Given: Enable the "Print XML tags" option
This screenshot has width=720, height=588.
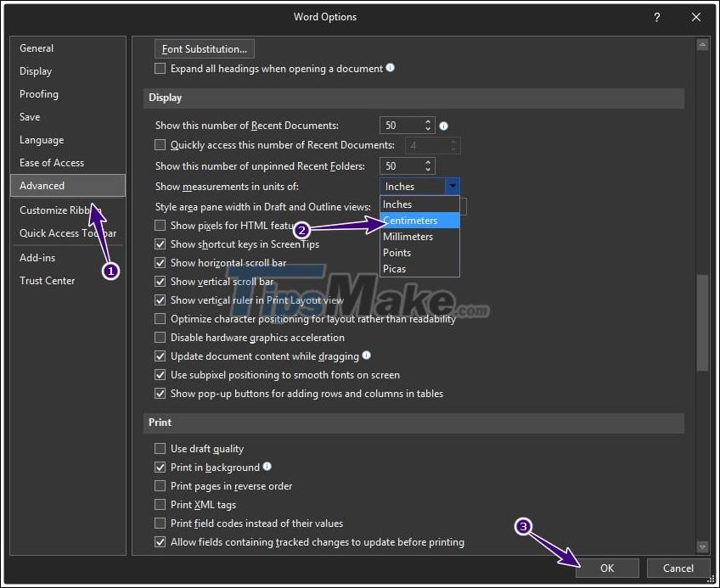Looking at the screenshot, I should (x=160, y=504).
